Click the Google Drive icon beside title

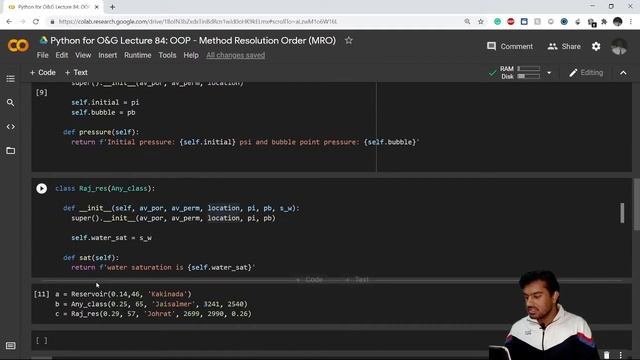coord(43,40)
